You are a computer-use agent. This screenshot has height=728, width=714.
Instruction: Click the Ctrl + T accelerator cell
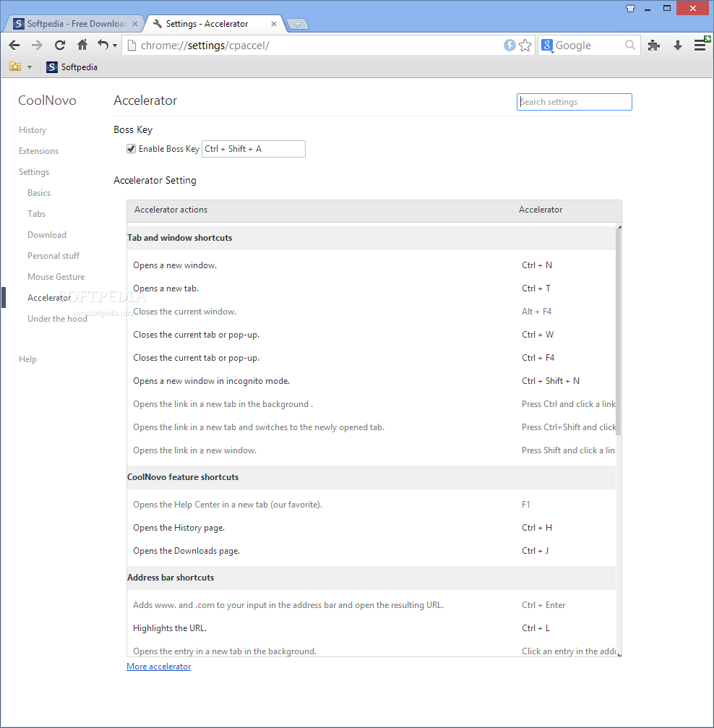click(536, 288)
